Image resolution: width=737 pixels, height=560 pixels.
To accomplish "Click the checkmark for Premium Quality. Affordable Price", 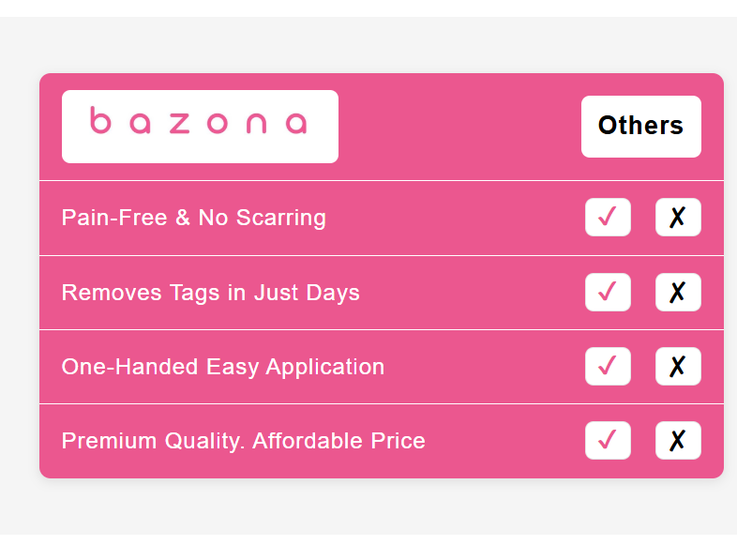I will pyautogui.click(x=608, y=440).
